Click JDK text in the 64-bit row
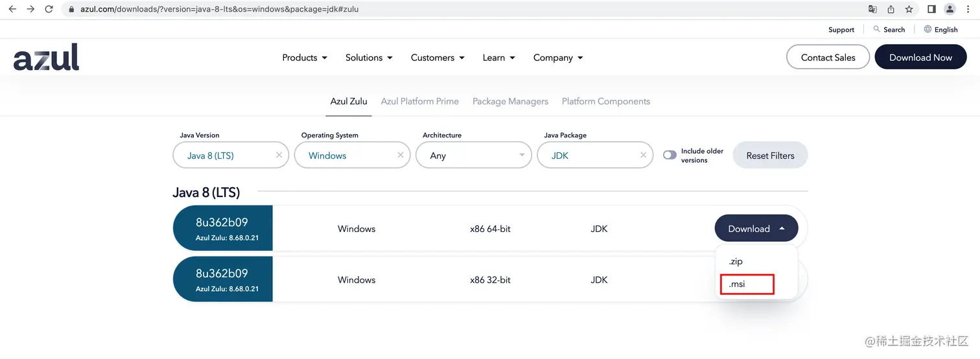 [x=599, y=229]
